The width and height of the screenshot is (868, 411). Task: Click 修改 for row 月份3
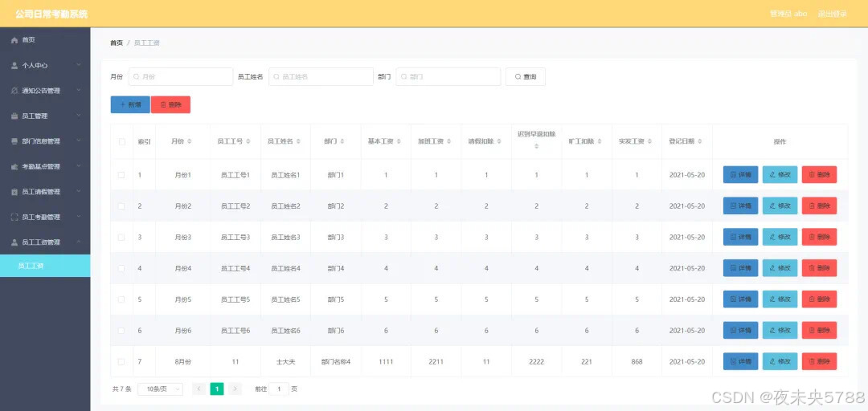780,237
